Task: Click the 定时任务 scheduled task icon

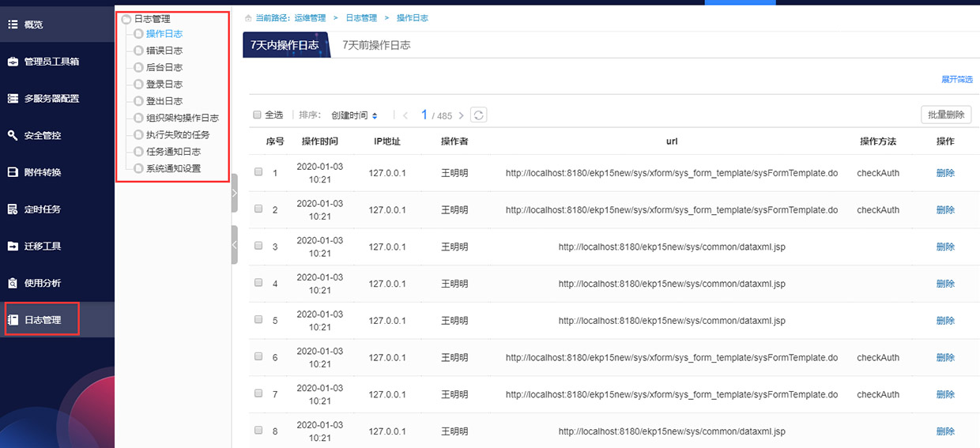Action: click(x=13, y=209)
